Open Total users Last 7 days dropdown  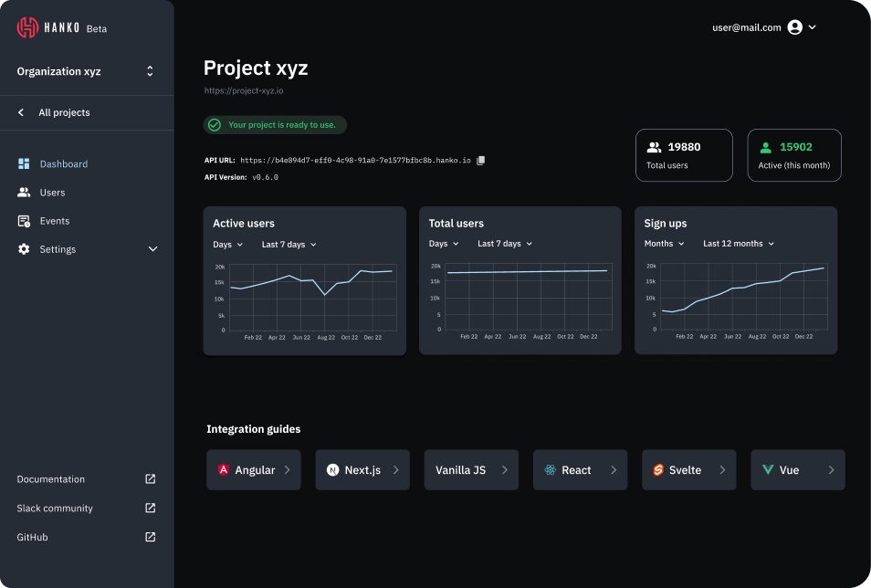(504, 244)
